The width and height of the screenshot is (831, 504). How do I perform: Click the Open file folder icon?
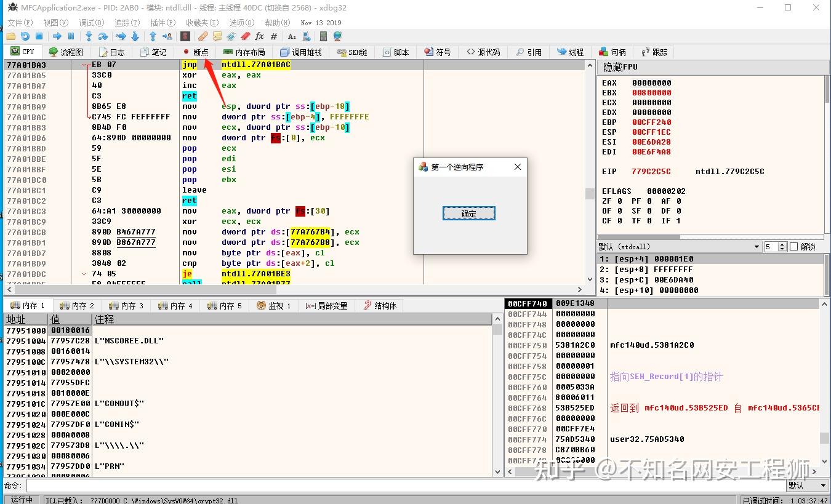10,37
